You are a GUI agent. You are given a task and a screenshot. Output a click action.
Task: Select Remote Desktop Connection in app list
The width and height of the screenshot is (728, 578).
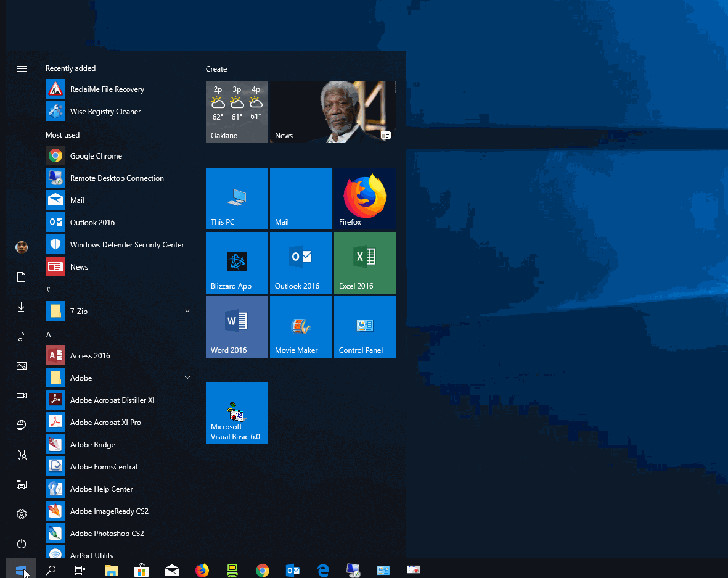click(x=117, y=178)
